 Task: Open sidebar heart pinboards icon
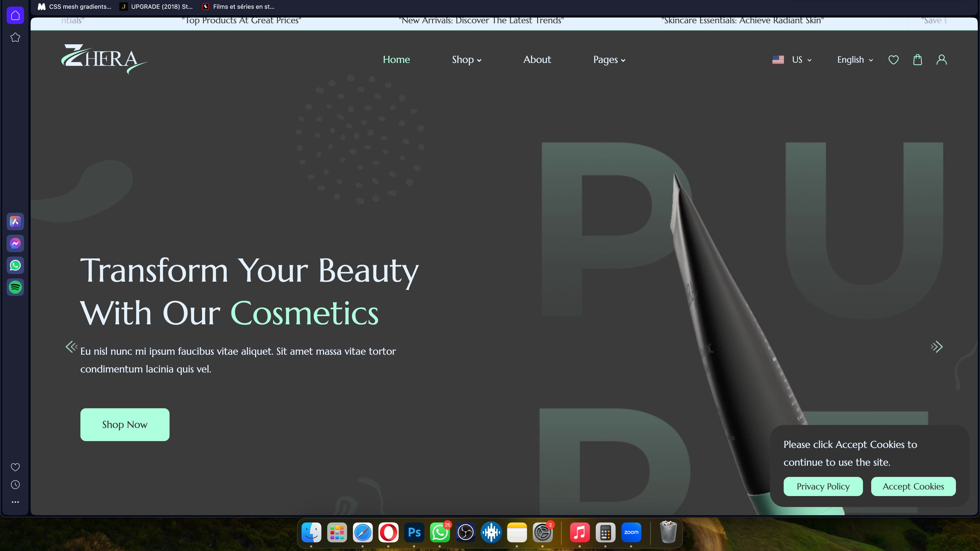coord(15,467)
